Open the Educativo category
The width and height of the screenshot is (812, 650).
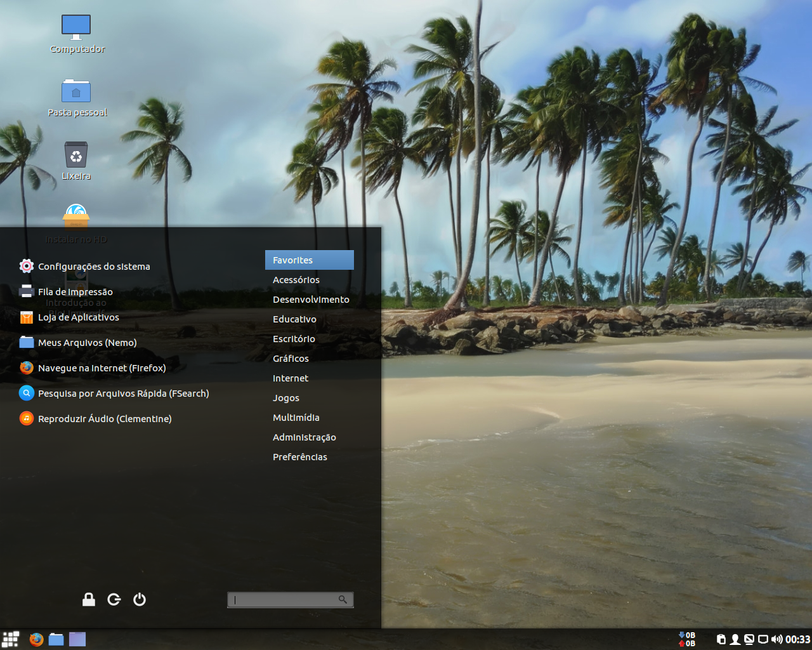click(x=310, y=319)
